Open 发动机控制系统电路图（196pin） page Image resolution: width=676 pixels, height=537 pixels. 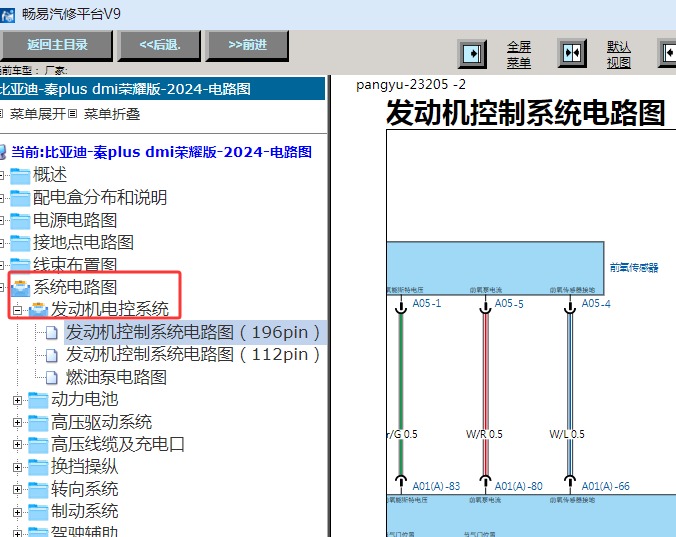coord(193,332)
